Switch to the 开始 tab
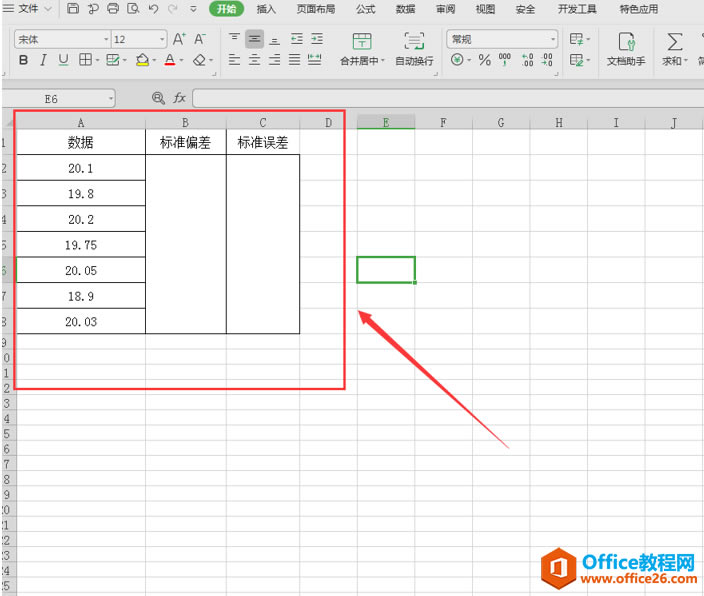 point(226,9)
